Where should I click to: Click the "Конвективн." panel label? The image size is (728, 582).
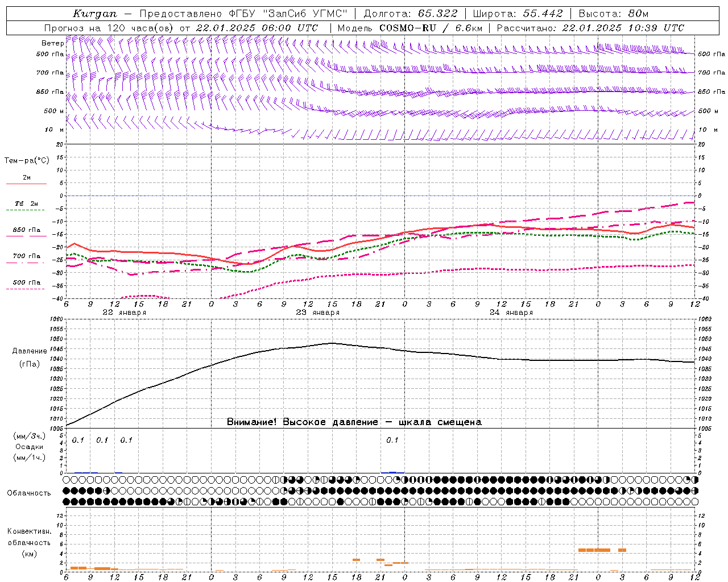click(x=29, y=531)
